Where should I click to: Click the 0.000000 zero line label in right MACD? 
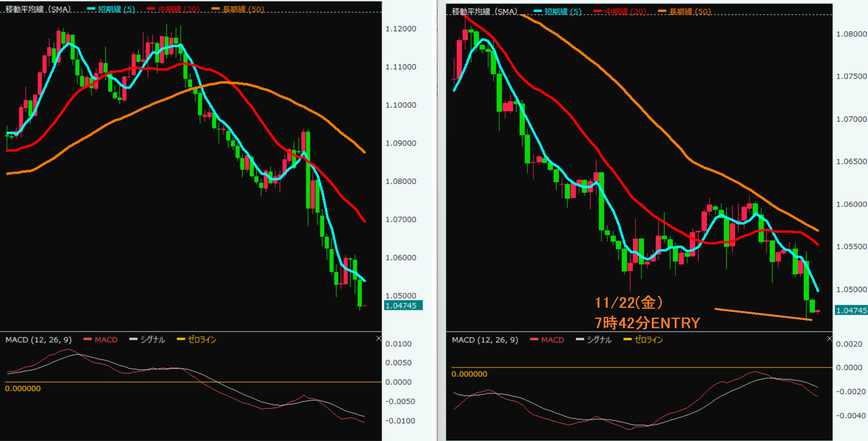pos(469,374)
